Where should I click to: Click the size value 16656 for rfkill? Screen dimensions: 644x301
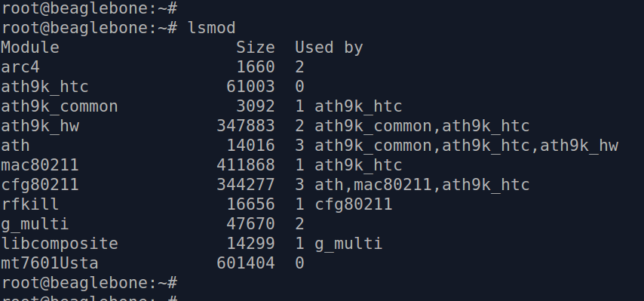point(250,204)
